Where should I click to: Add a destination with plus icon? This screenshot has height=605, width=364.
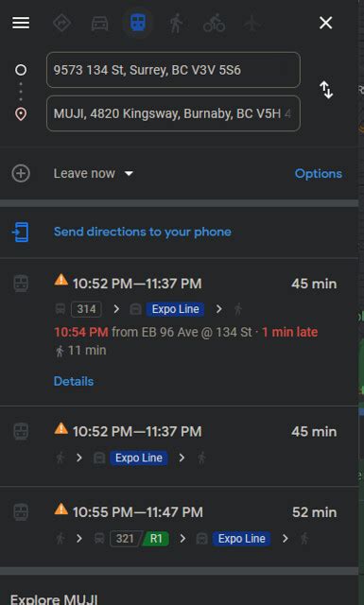coord(21,174)
